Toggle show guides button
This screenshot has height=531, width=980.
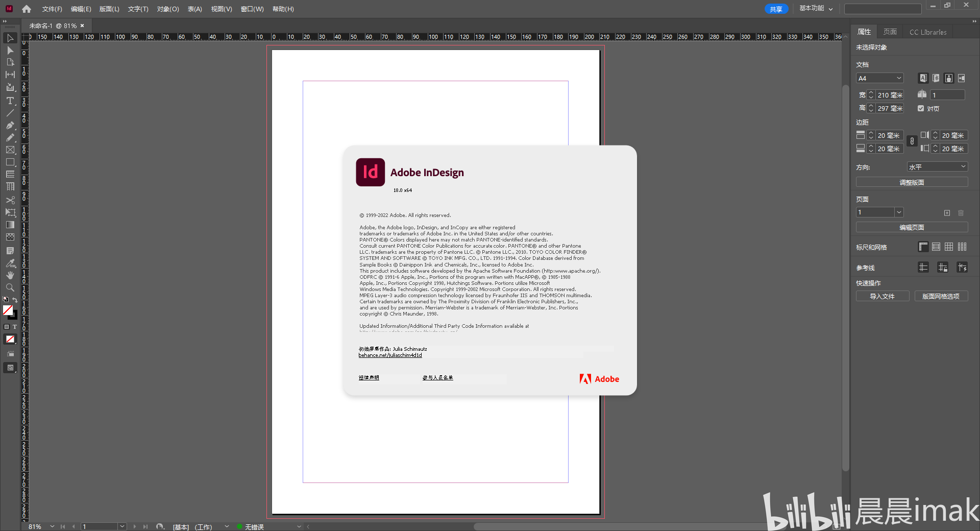click(923, 267)
